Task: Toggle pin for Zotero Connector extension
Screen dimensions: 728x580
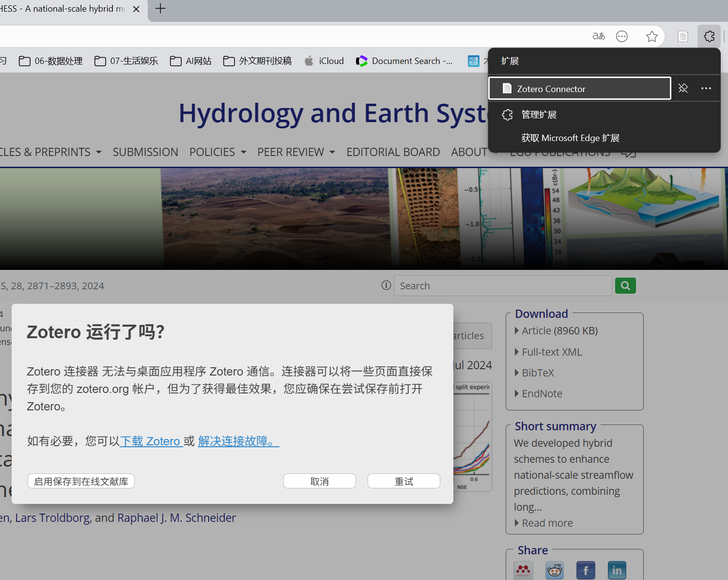Action: [x=683, y=88]
